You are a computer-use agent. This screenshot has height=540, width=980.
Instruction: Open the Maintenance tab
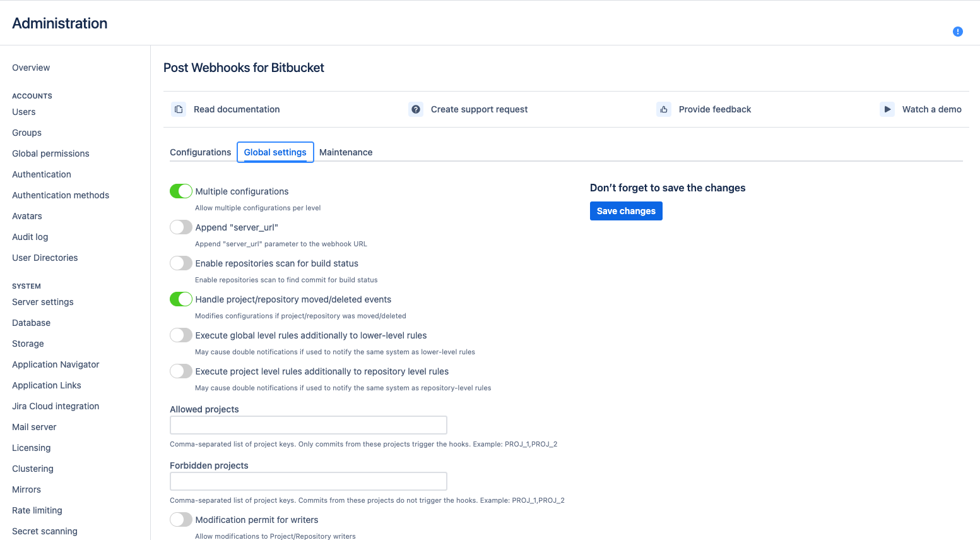click(346, 152)
